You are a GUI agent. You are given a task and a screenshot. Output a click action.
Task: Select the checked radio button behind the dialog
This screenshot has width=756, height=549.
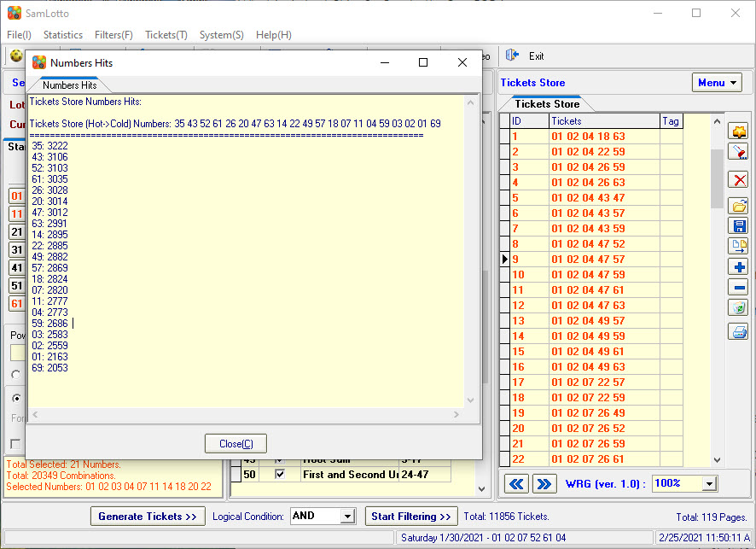tap(16, 398)
